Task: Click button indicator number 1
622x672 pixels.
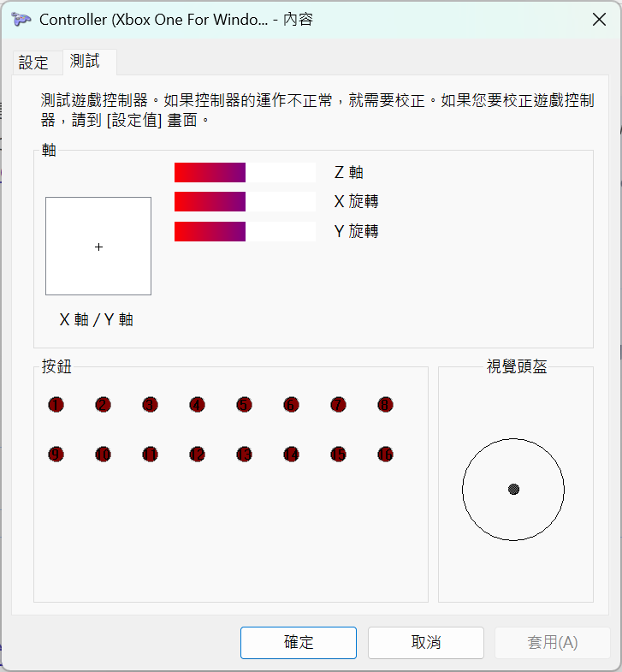Action: 56,405
